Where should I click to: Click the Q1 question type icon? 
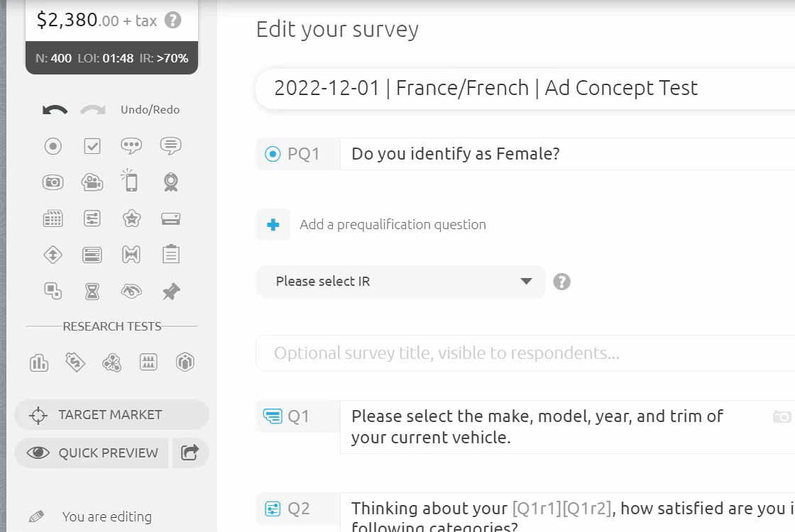[273, 416]
